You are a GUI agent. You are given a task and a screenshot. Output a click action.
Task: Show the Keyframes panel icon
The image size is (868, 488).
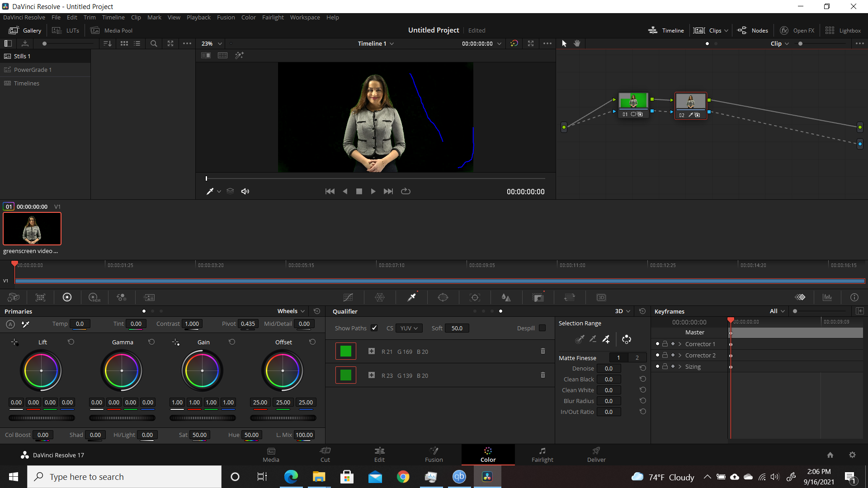click(800, 297)
